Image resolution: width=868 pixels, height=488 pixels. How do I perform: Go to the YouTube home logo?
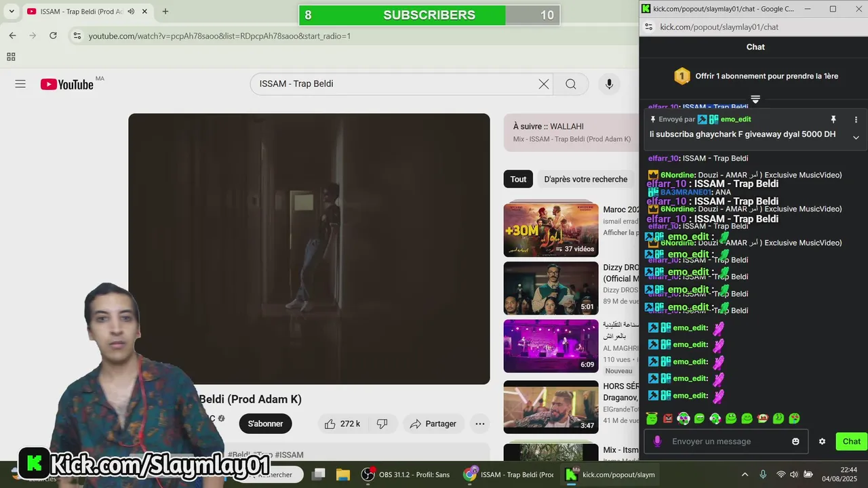pyautogui.click(x=66, y=84)
